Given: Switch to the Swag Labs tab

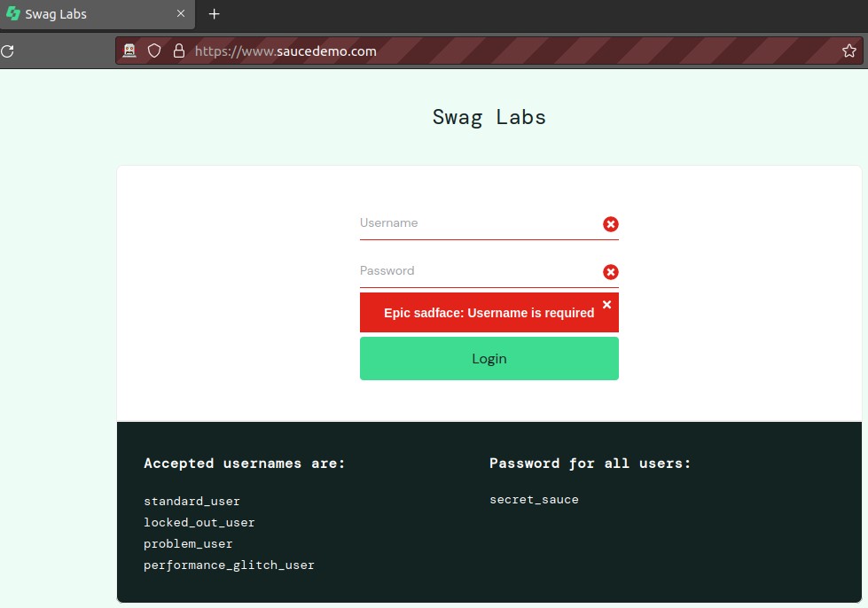Looking at the screenshot, I should tap(89, 14).
